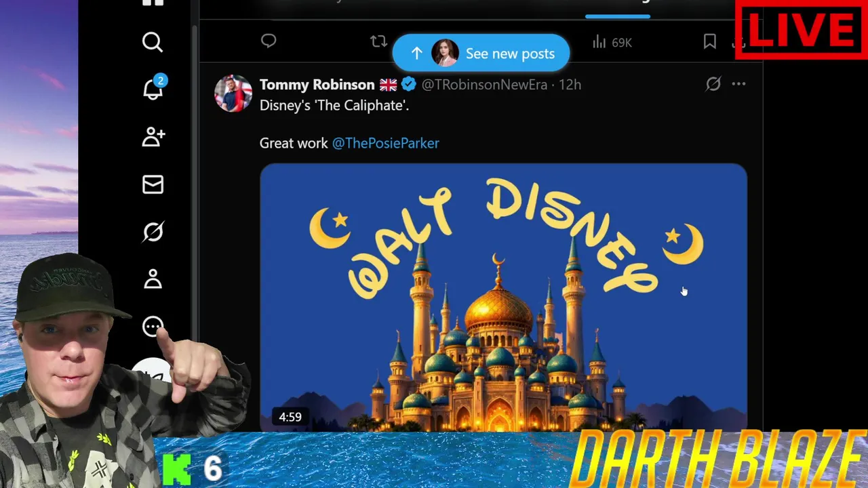Open Grok icon in the sidebar
The width and height of the screenshot is (868, 488).
[x=153, y=232]
